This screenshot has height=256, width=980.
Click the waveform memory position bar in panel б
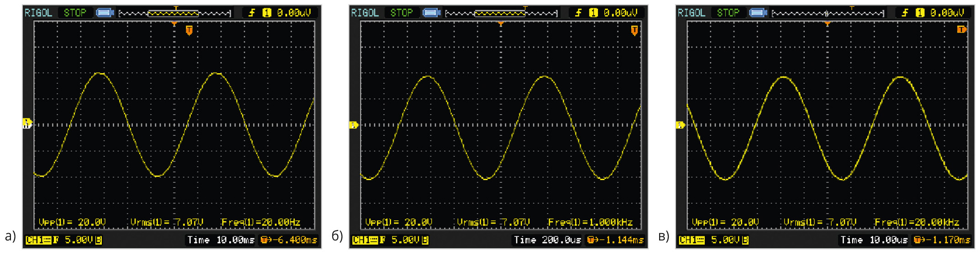[501, 13]
